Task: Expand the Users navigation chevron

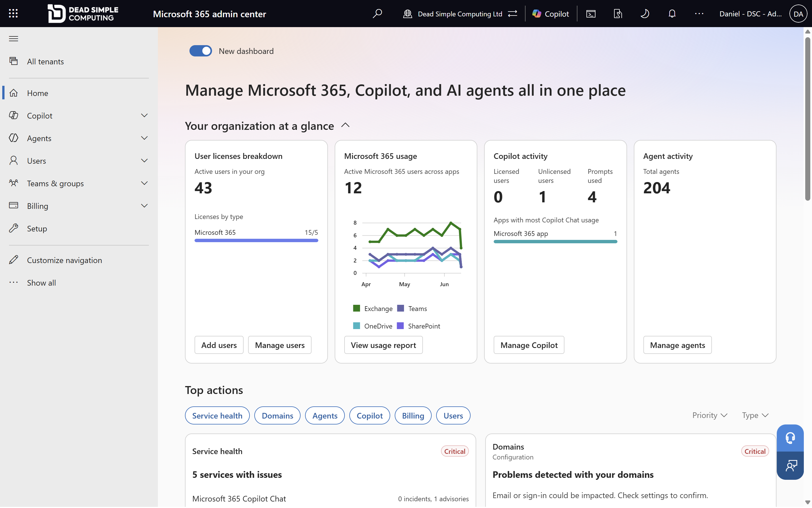Action: (x=144, y=161)
